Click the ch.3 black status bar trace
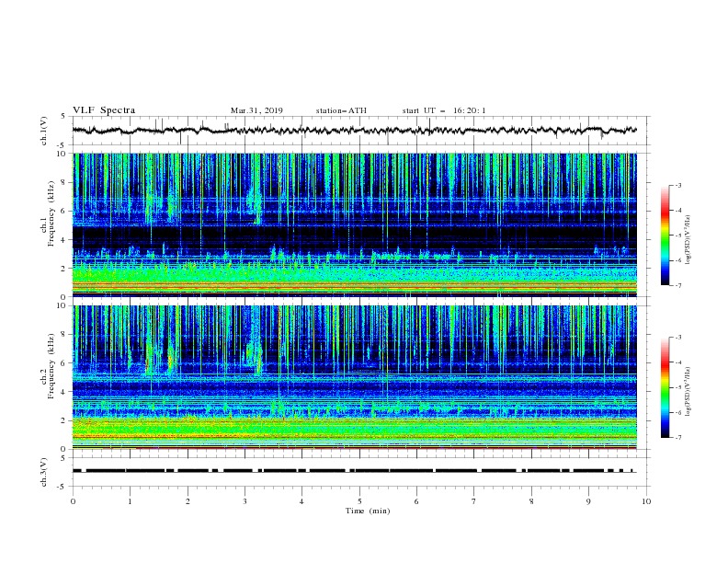728x563 pixels. 354,471
